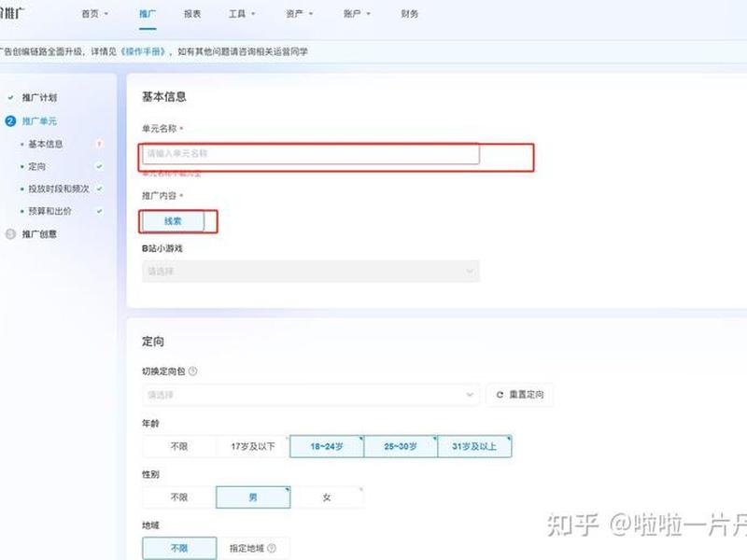Viewport: 747px width, 560px height.
Task: Choose the 指定地域 region option
Action: coord(247,548)
